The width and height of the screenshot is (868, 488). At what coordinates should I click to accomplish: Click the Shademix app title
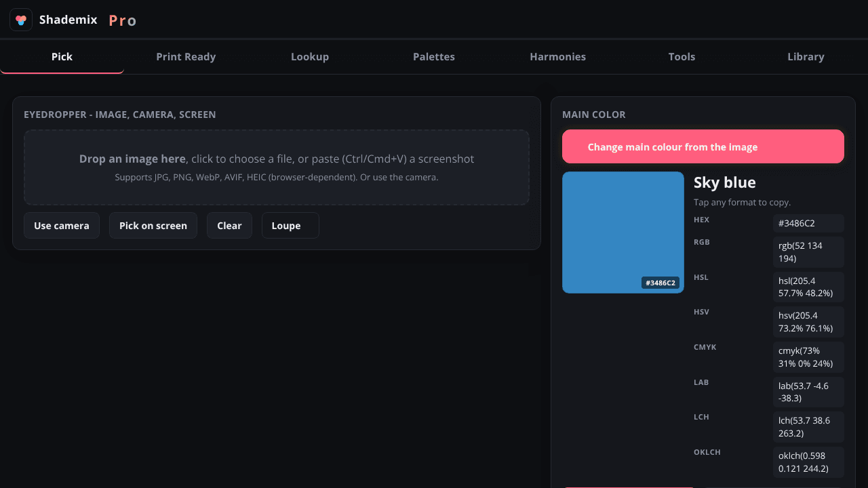(68, 20)
